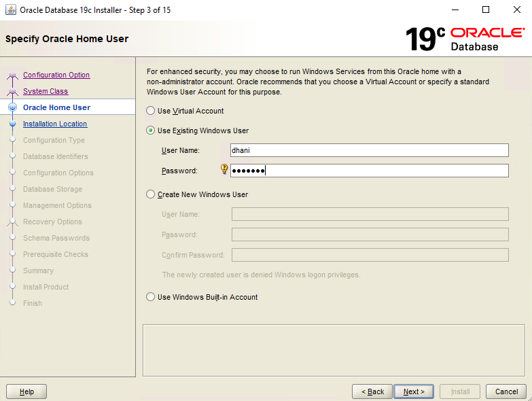The image size is (532, 401).
Task: Click the Installation Location step bullet
Action: (x=12, y=124)
